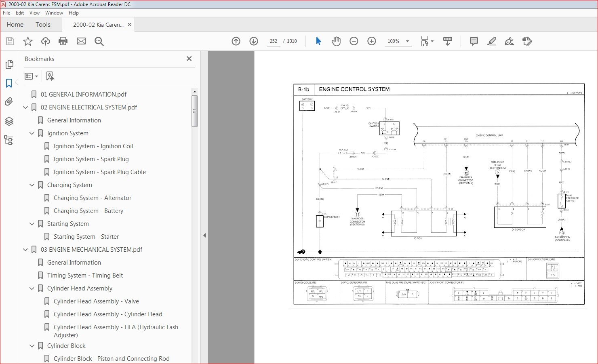598x364 pixels.
Task: Open the Layers panel icon
Action: click(x=9, y=121)
